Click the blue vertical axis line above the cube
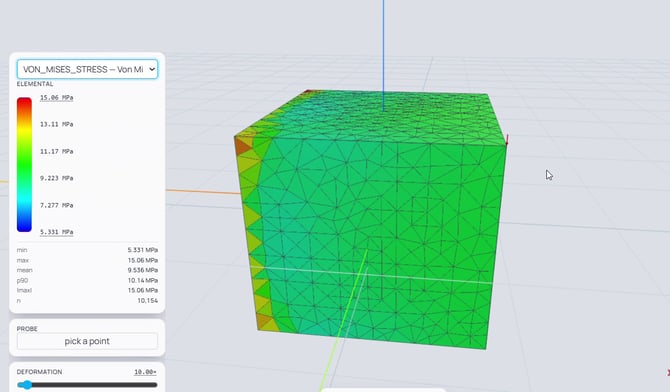670x392 pixels. (383, 56)
